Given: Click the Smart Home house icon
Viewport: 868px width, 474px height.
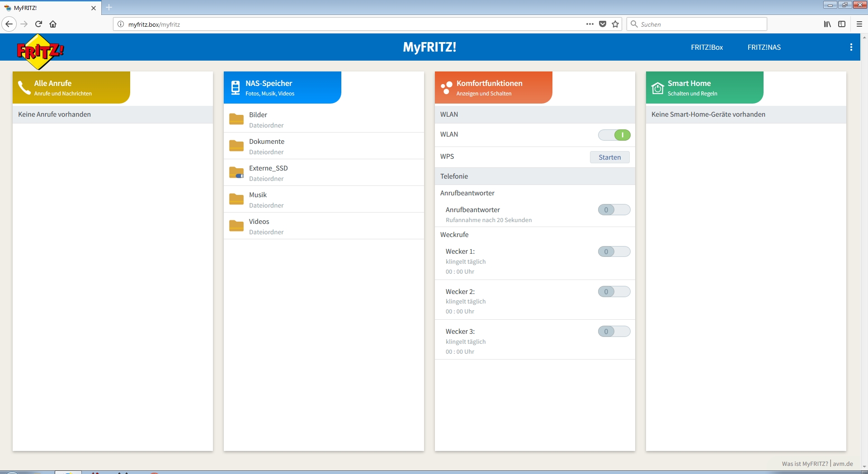Looking at the screenshot, I should click(657, 88).
